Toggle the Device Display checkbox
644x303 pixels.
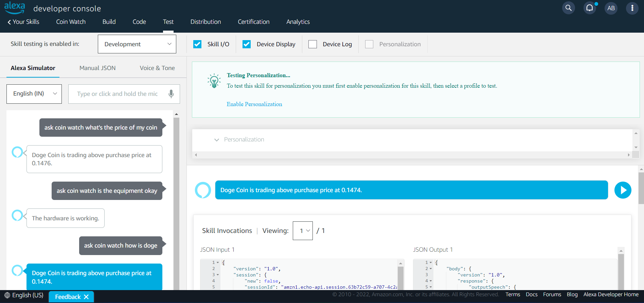click(x=247, y=44)
